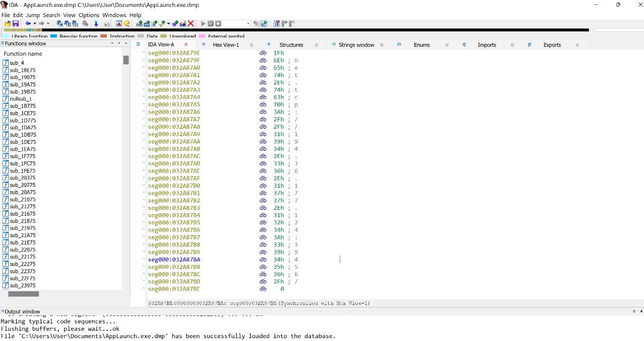The image size is (644, 341).
Task: Close the Structures tab
Action: (x=316, y=45)
